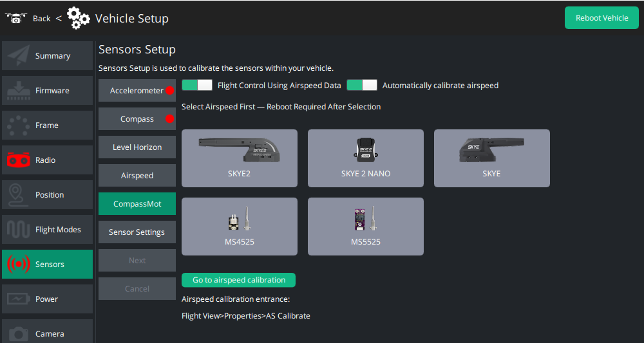Select the MS4525 airspeed sensor card
Viewport: 644px width, 343px height.
pyautogui.click(x=240, y=227)
